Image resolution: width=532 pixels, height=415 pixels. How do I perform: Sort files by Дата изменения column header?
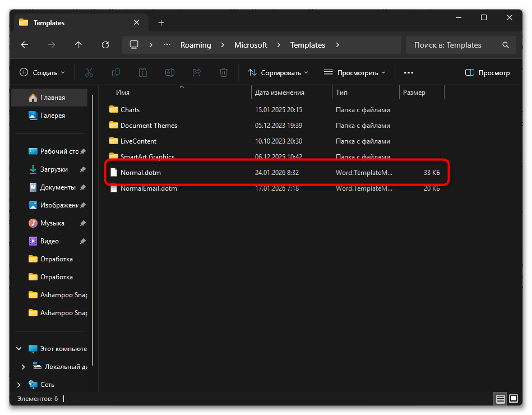point(280,93)
